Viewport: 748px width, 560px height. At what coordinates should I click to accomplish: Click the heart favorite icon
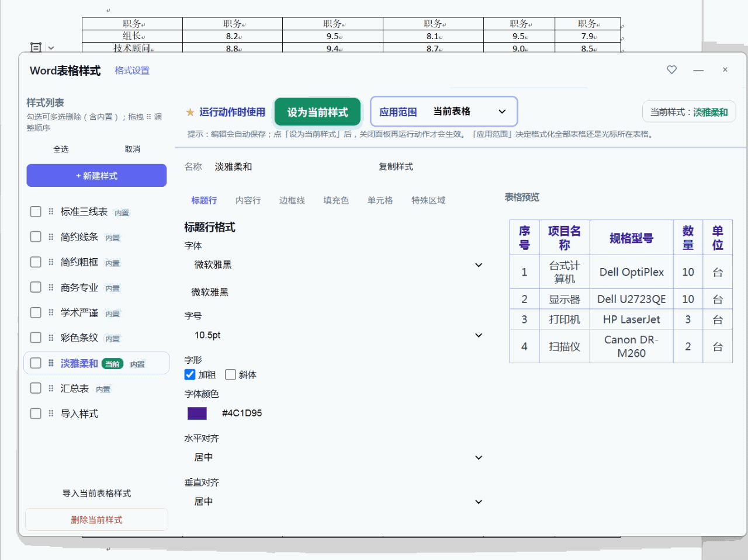pyautogui.click(x=672, y=69)
